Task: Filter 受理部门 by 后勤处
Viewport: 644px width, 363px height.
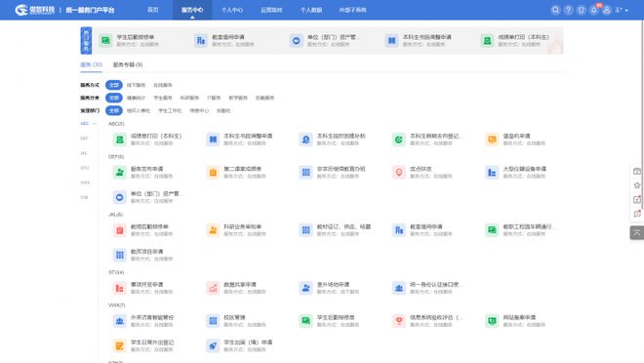Action: tap(223, 110)
